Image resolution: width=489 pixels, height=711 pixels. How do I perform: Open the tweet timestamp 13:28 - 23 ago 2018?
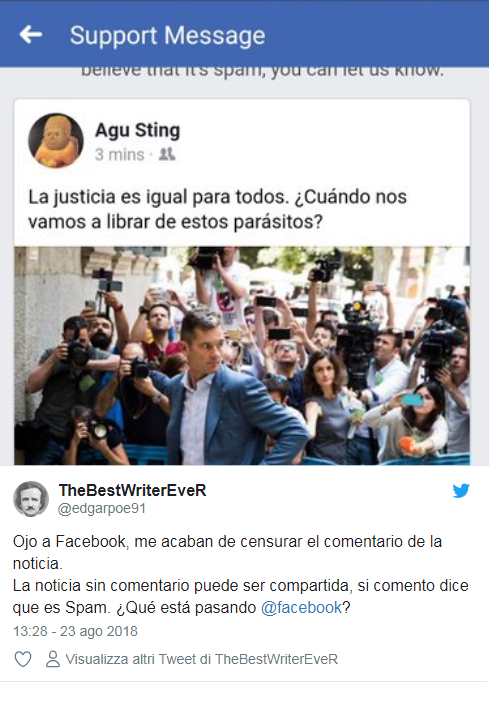click(75, 631)
